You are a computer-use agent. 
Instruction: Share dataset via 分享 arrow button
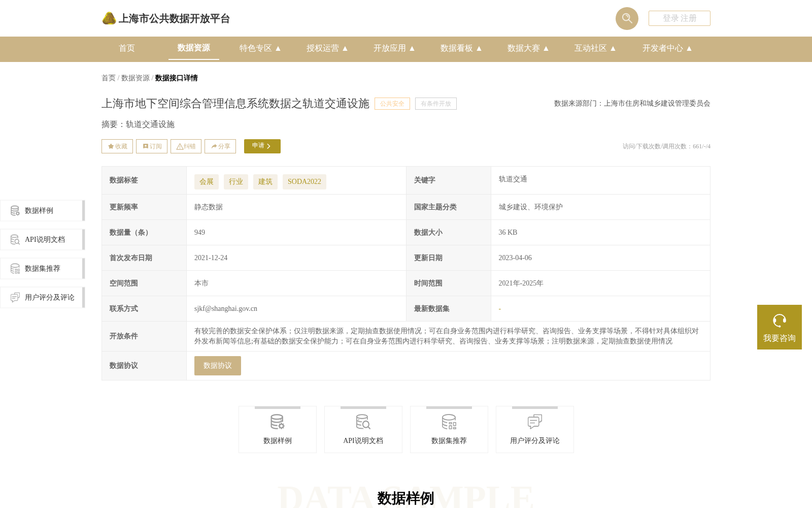(x=220, y=146)
